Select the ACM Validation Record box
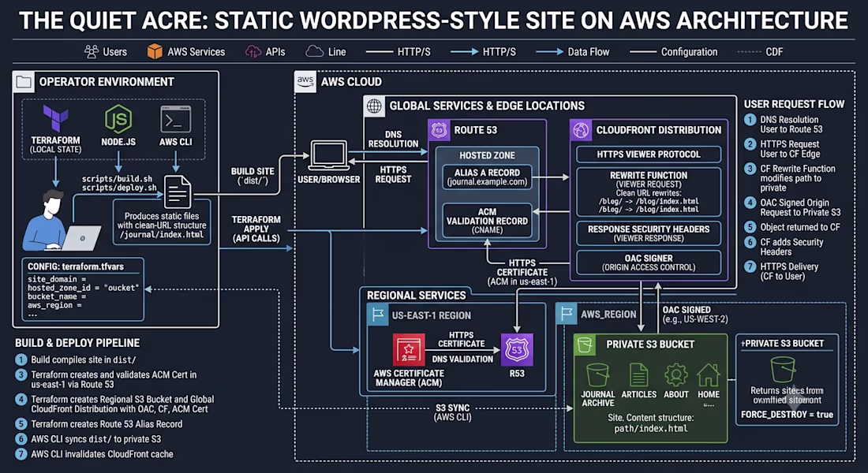The image size is (868, 473). pyautogui.click(x=487, y=221)
